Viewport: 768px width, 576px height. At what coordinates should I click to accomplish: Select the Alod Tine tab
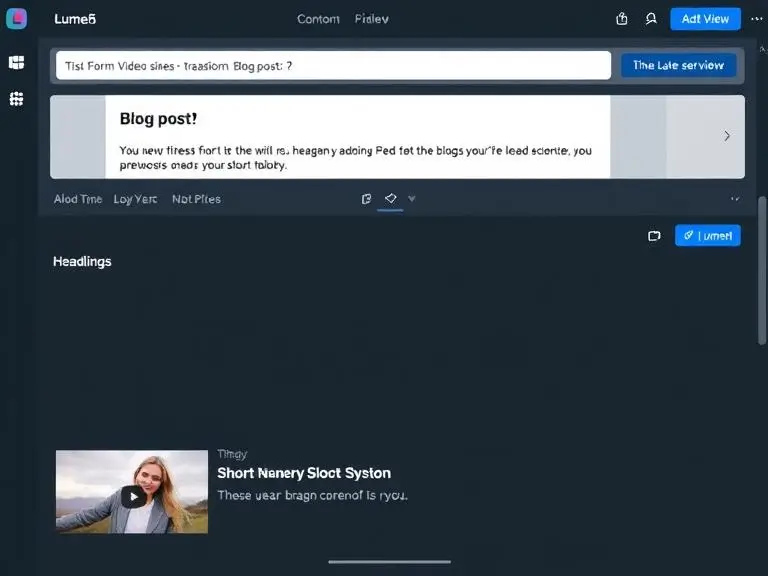click(x=78, y=199)
